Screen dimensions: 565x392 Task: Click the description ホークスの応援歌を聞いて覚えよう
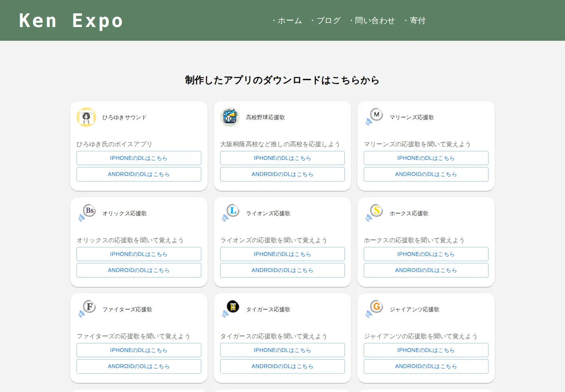(414, 240)
